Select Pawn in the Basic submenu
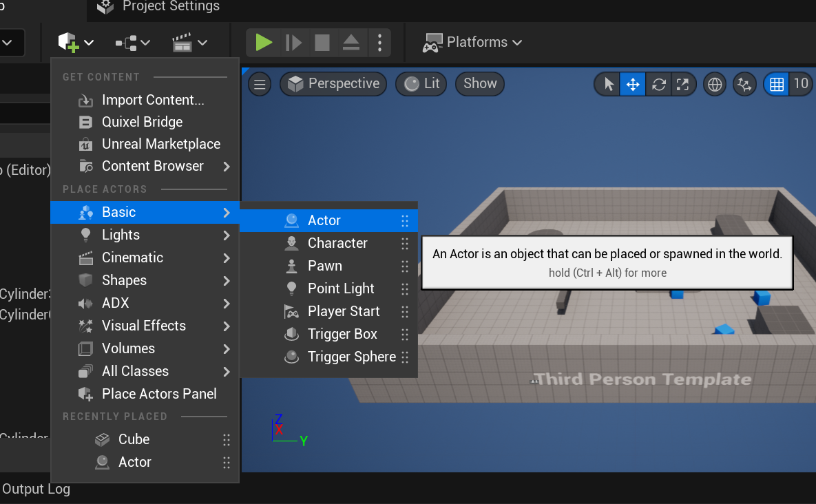The height and width of the screenshot is (504, 816). (328, 266)
